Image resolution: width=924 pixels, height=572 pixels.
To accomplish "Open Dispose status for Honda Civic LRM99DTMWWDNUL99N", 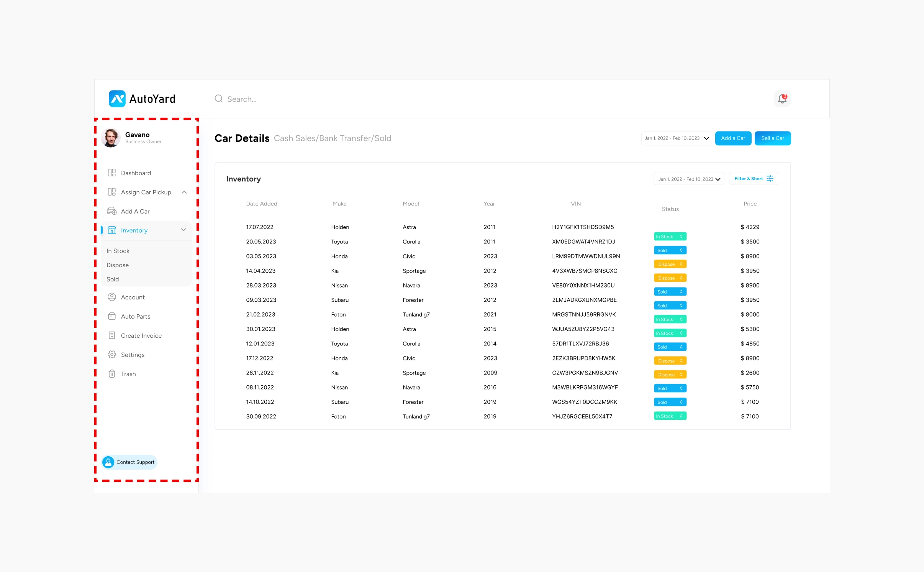I will coord(670,264).
